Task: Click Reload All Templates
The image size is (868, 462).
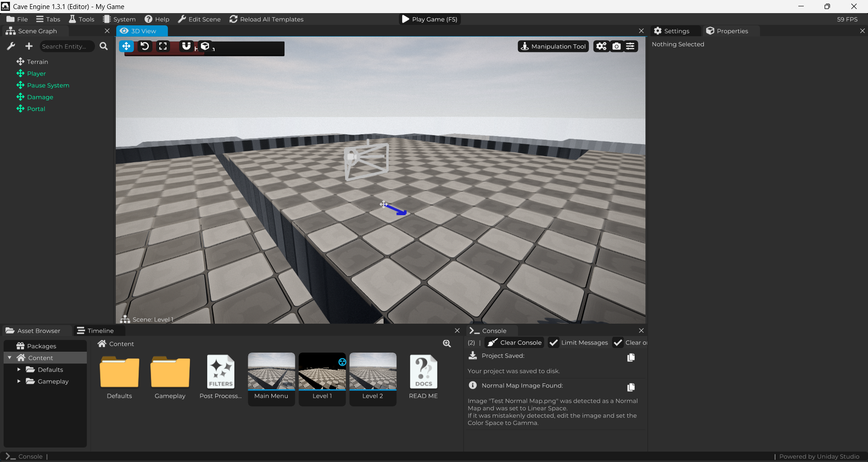Action: pyautogui.click(x=266, y=19)
